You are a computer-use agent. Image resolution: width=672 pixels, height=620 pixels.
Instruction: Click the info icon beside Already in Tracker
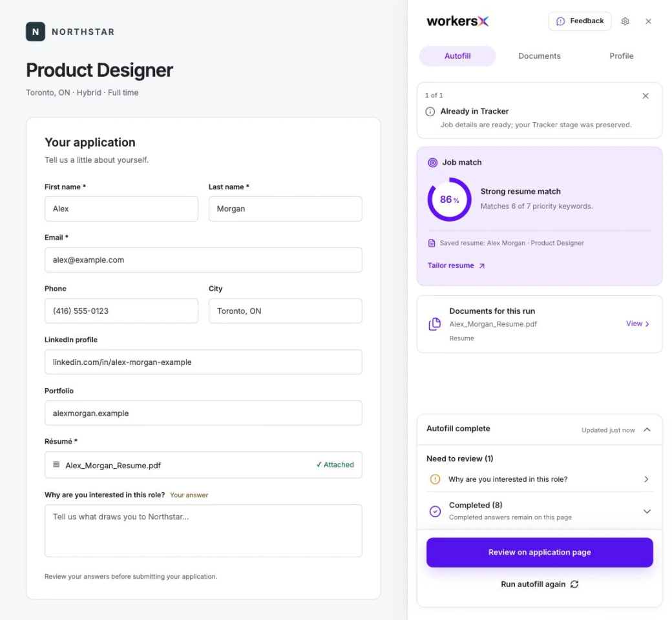[x=430, y=112]
